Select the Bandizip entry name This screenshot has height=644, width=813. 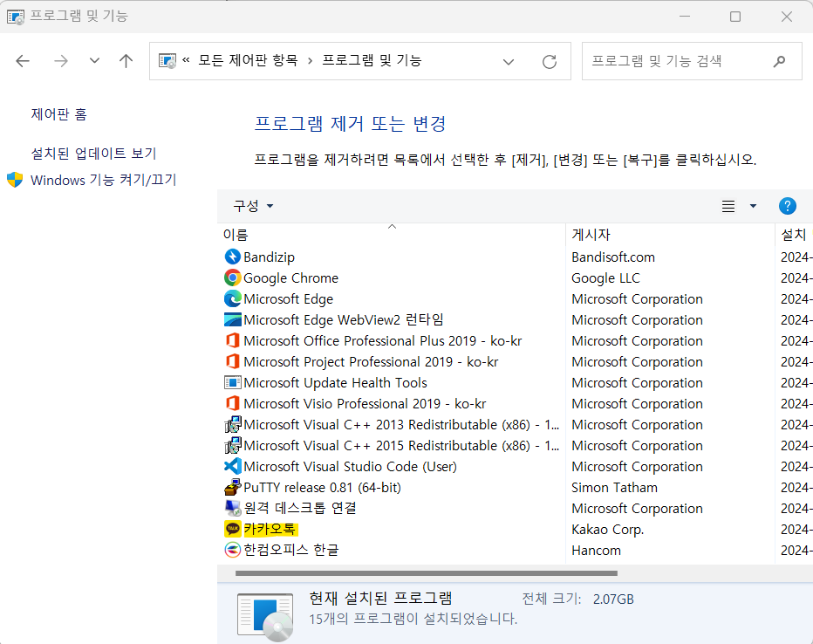pyautogui.click(x=269, y=257)
